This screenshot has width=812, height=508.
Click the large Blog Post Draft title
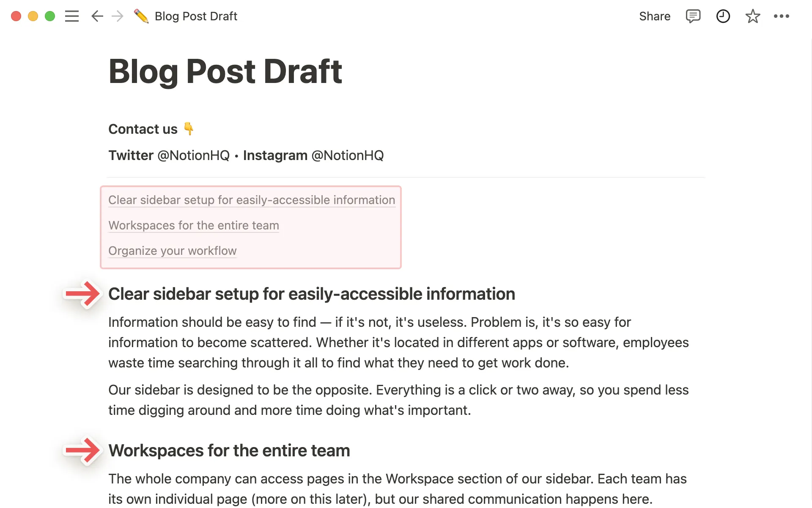(x=225, y=71)
